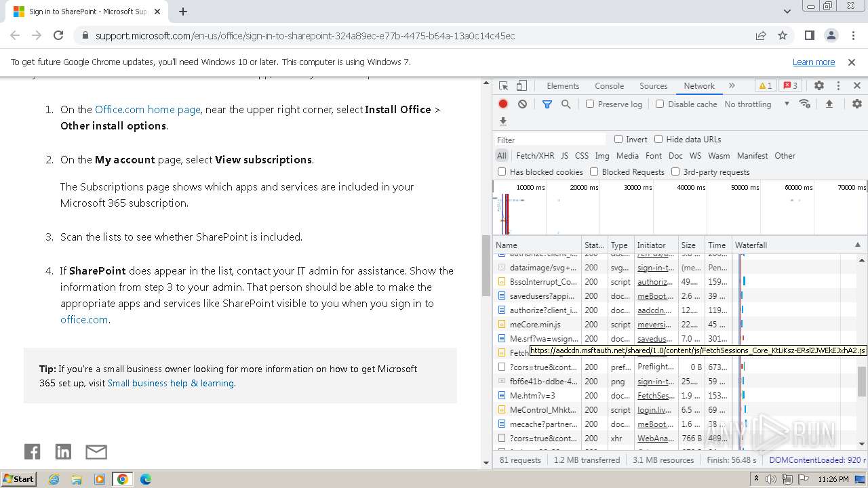
Task: Open DevTools settings gear
Action: click(819, 86)
